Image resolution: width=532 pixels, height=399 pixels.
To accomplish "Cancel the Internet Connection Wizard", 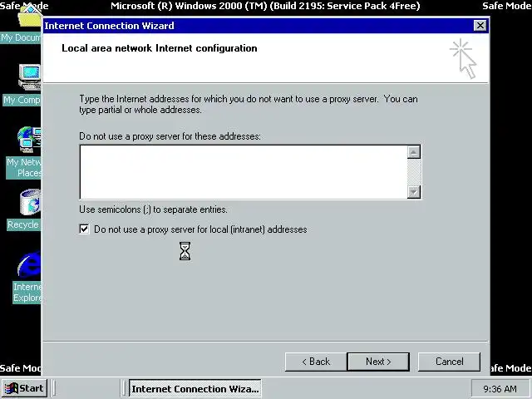I will click(449, 362).
